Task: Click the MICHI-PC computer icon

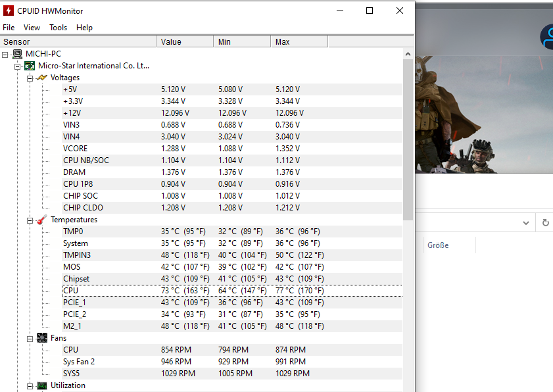Action: [x=17, y=54]
